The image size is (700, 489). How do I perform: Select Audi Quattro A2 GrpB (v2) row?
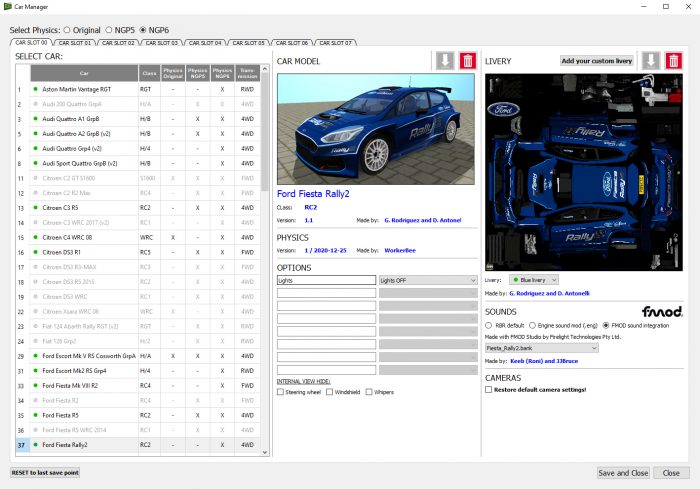tap(138, 134)
